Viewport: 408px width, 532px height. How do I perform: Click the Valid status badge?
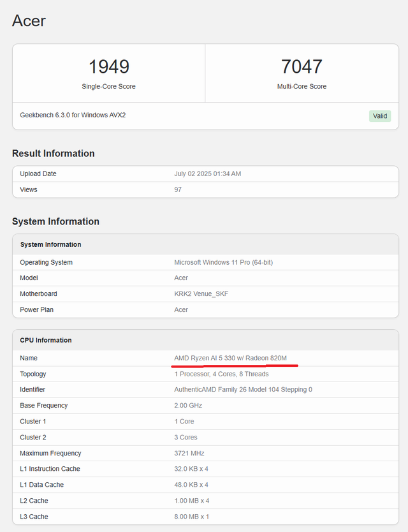click(x=380, y=116)
